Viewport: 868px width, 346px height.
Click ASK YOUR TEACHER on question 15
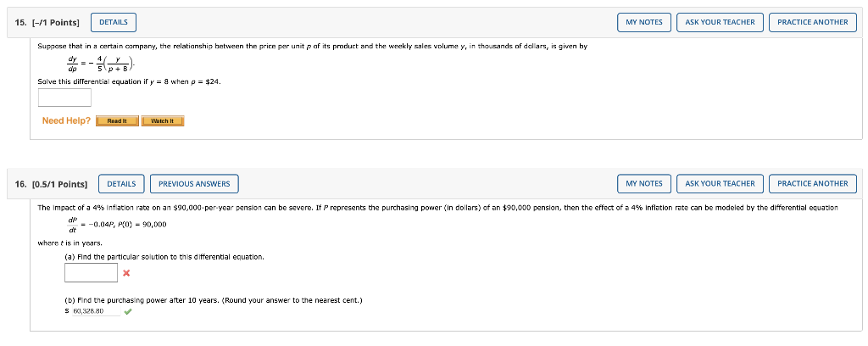(720, 22)
